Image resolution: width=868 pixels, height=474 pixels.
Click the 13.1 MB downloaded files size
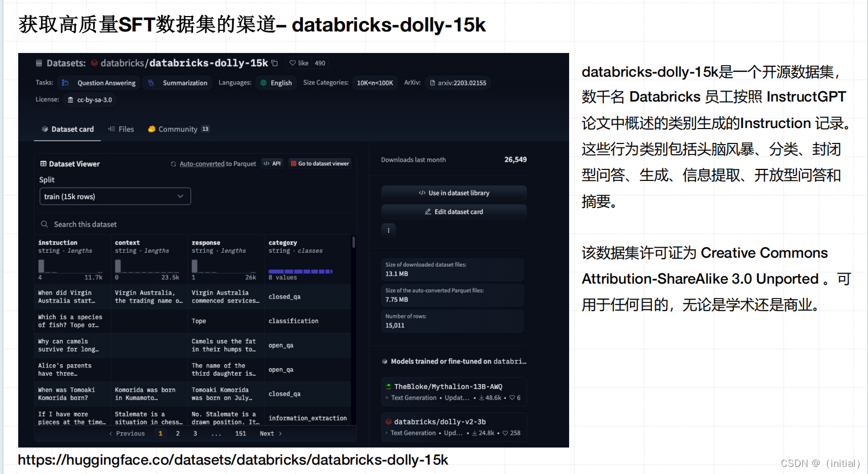click(397, 274)
